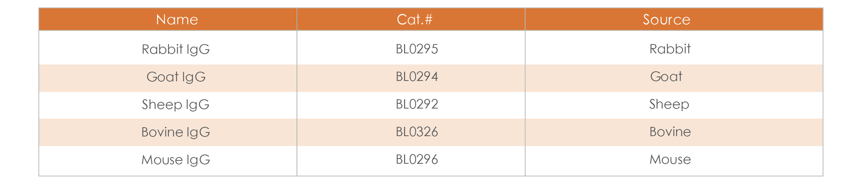Click catalog number BL0326

click(417, 132)
